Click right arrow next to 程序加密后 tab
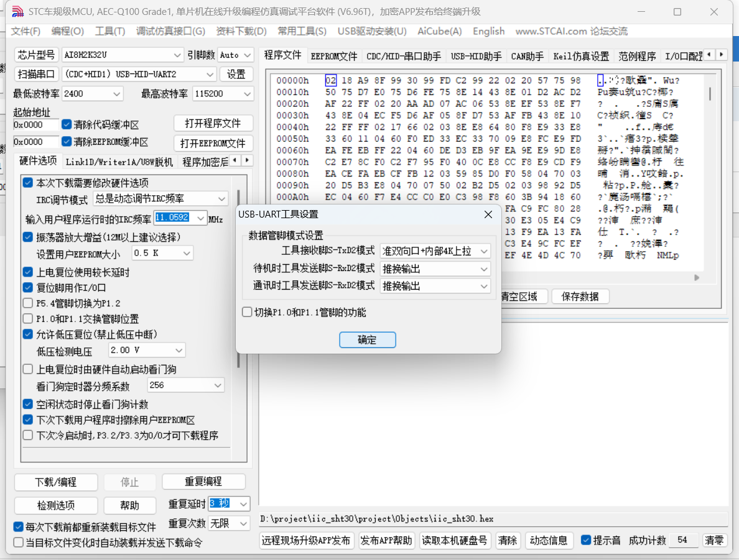The width and height of the screenshot is (739, 560). coord(247,160)
